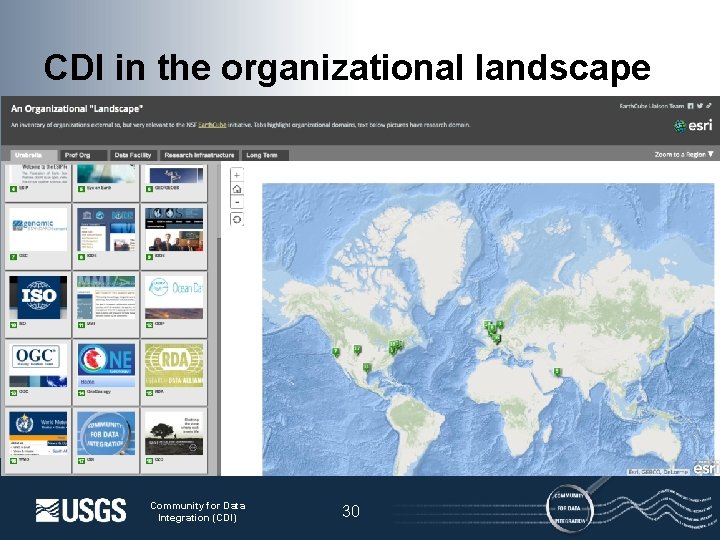Click the green number 13 badge under OGC
720x540 pixels.
point(13,393)
